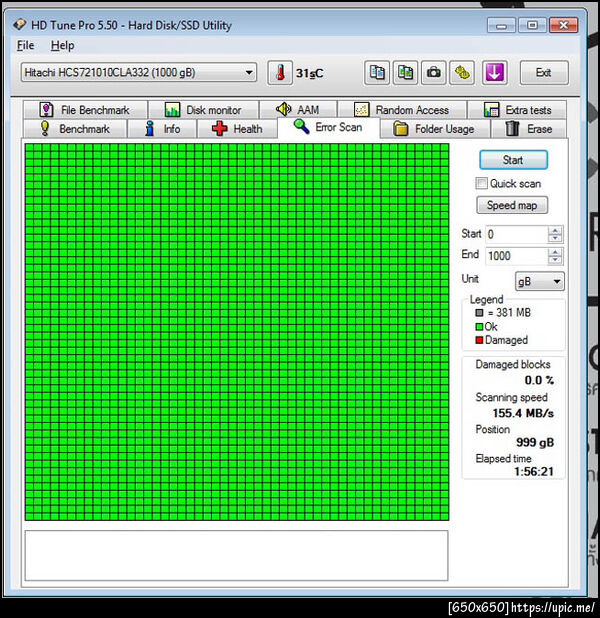Minimize the HD Tune Pro window
Screen dimensions: 600x618
[x=501, y=26]
